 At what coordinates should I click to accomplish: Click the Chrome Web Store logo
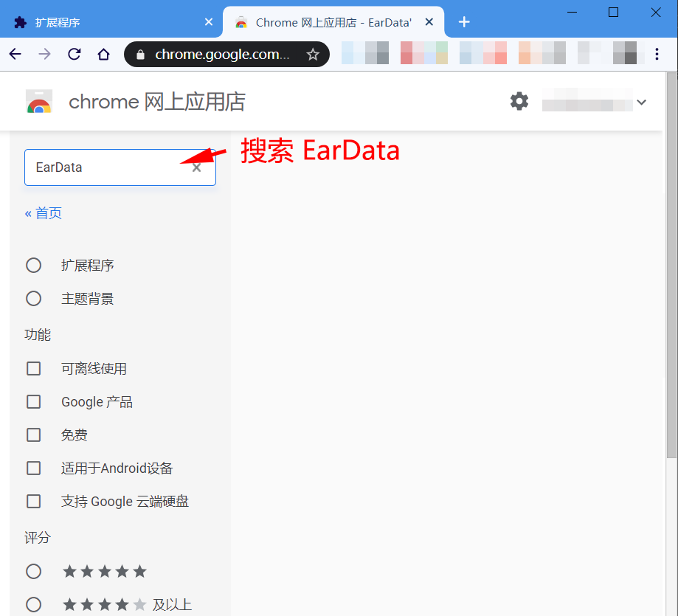pos(39,101)
